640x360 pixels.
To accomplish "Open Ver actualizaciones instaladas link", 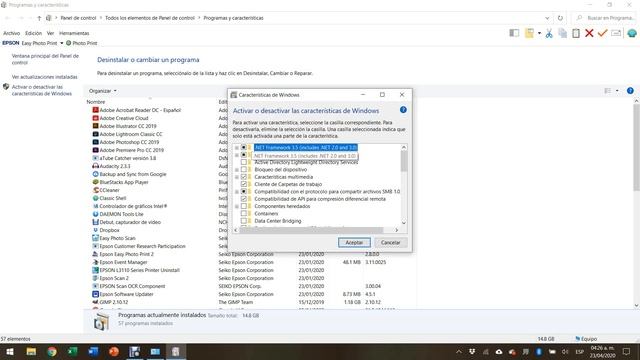I will point(44,77).
